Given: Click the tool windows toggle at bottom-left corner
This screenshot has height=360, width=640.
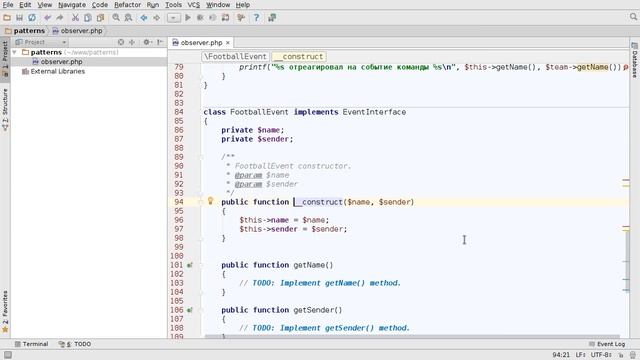Looking at the screenshot, I should pyautogui.click(x=7, y=355).
